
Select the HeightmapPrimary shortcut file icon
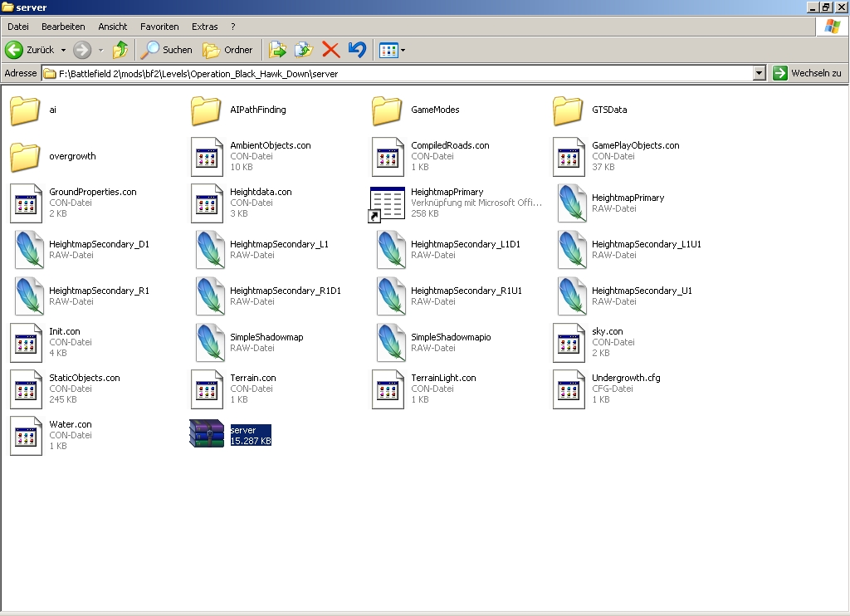point(387,203)
